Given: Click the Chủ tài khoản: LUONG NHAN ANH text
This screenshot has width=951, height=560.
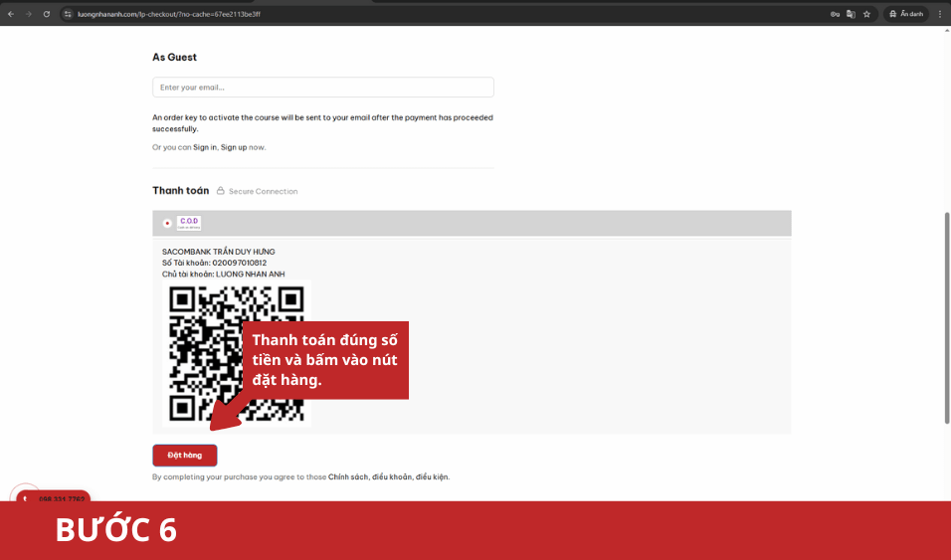Looking at the screenshot, I should pyautogui.click(x=223, y=275).
